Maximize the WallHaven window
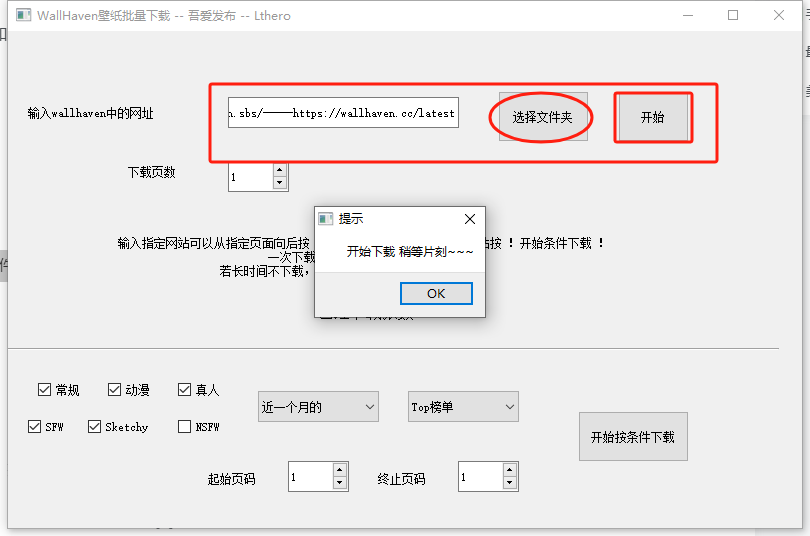 coord(733,15)
